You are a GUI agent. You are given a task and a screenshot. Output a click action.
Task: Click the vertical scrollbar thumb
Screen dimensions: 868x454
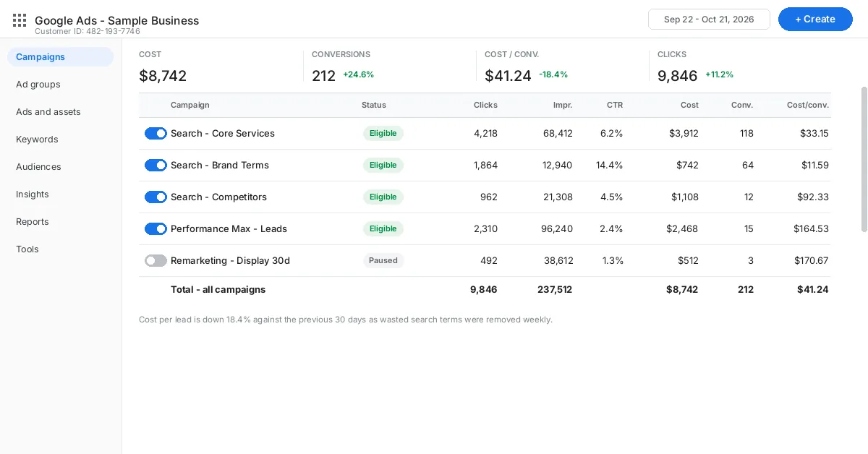pyautogui.click(x=864, y=159)
